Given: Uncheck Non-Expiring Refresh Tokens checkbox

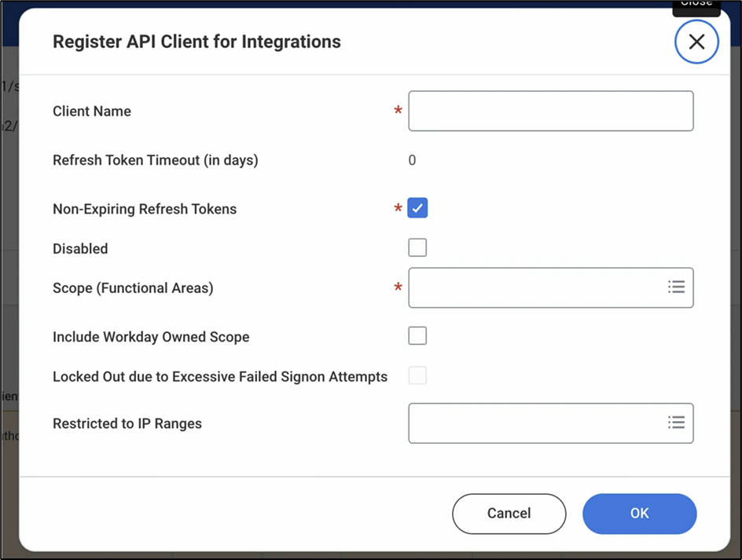Looking at the screenshot, I should [417, 208].
